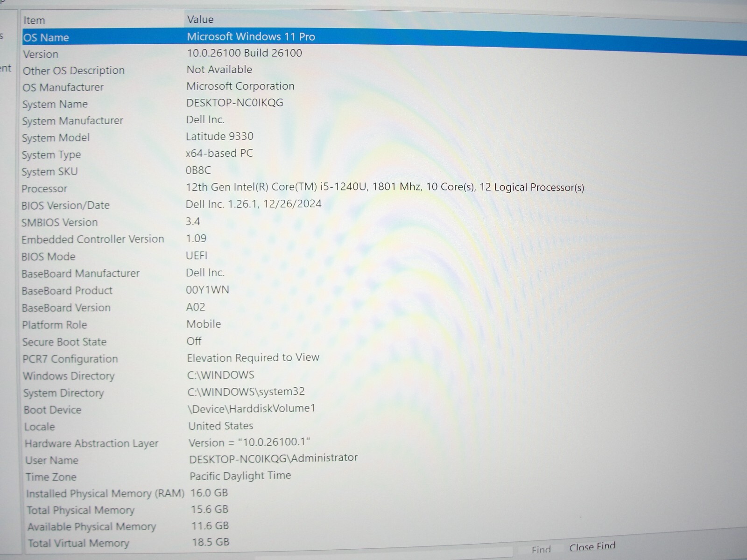Click the Value column header
Screen dimensions: 747x560
[200, 20]
